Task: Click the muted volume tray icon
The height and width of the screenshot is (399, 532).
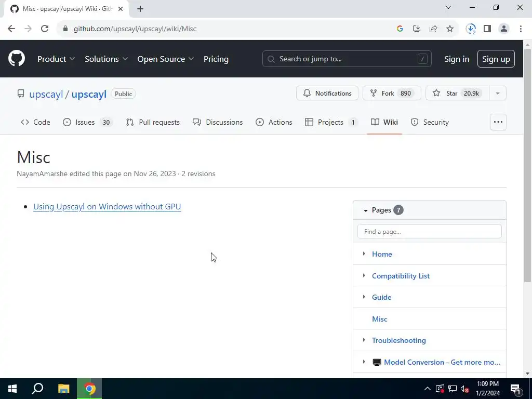Action: (464, 389)
